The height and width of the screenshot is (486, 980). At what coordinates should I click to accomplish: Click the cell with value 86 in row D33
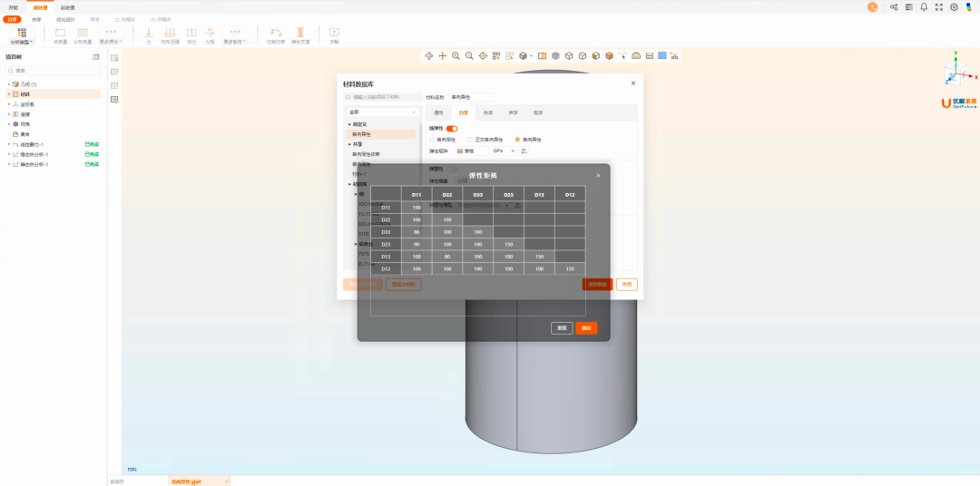(x=416, y=232)
